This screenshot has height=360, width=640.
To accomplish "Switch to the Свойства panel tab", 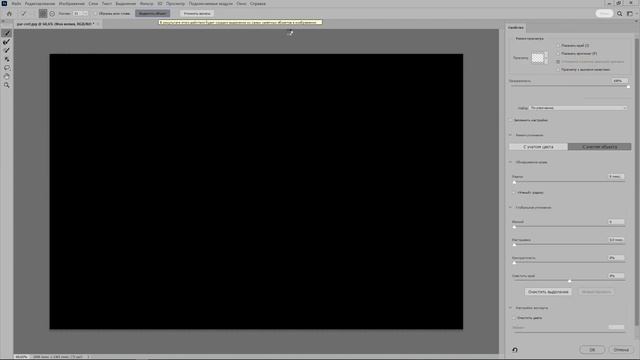I will point(516,27).
